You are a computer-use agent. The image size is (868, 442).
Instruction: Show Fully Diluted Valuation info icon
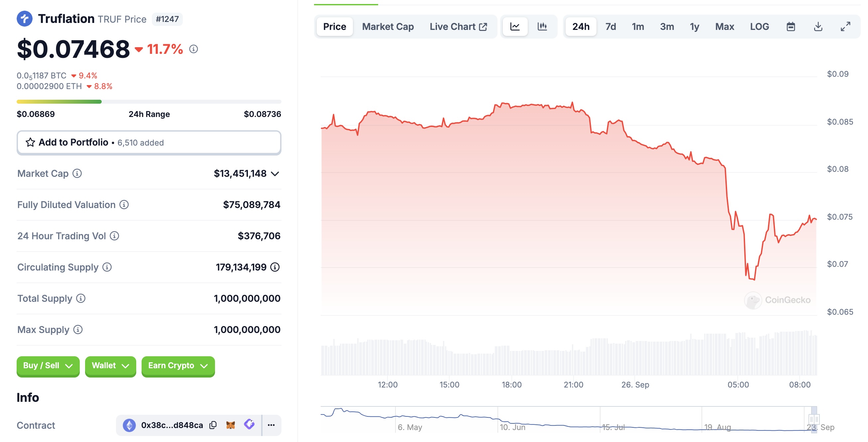pos(124,205)
